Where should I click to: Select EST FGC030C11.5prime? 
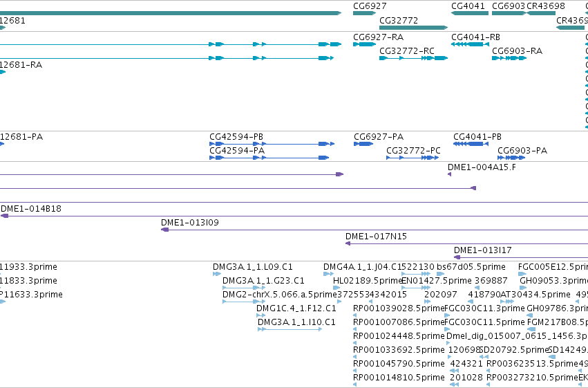click(x=446, y=329)
